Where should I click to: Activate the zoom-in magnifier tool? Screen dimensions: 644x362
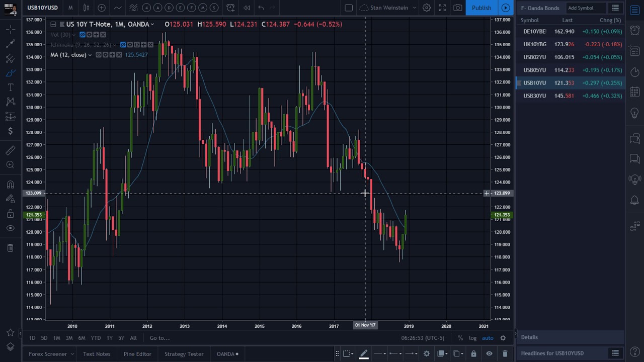tap(10, 164)
